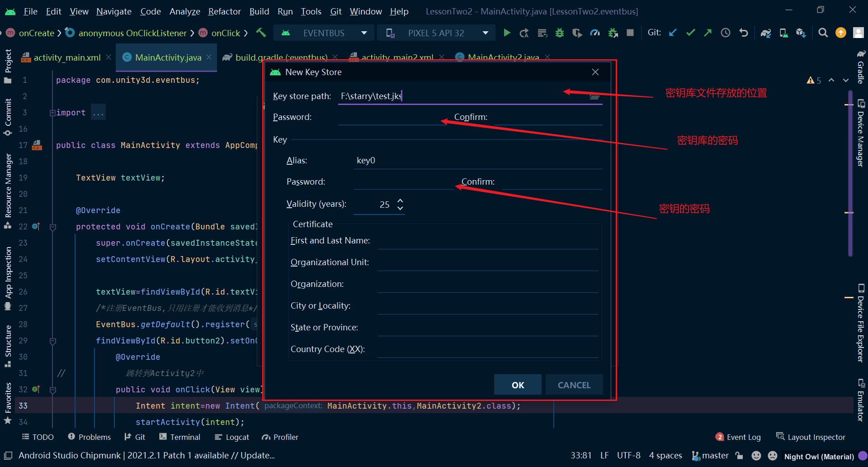Open the SDK Manager icon
The height and width of the screenshot is (467, 868).
[801, 33]
